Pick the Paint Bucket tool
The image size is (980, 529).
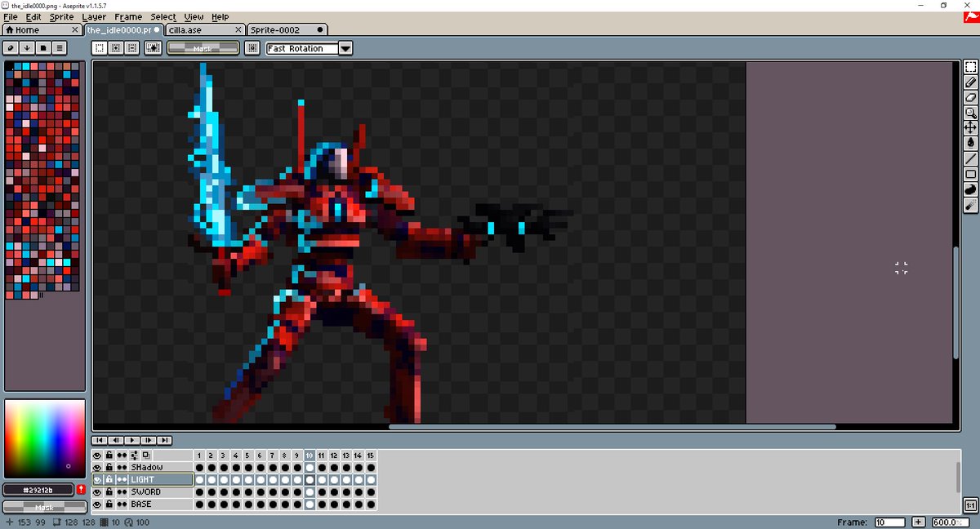tap(971, 143)
